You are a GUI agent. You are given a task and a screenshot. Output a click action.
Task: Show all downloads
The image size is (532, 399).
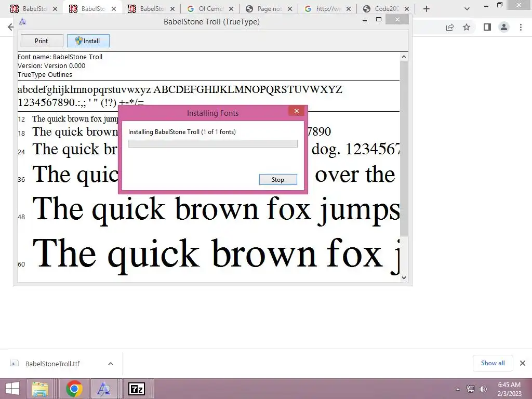[x=493, y=363]
